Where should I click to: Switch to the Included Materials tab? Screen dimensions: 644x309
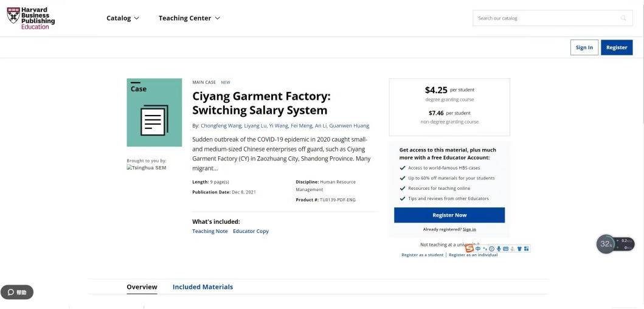tap(203, 287)
